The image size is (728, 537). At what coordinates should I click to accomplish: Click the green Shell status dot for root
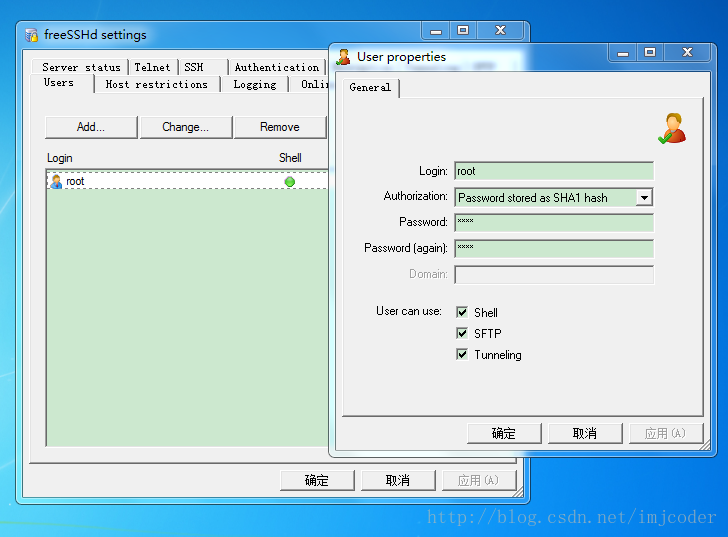pyautogui.click(x=290, y=181)
